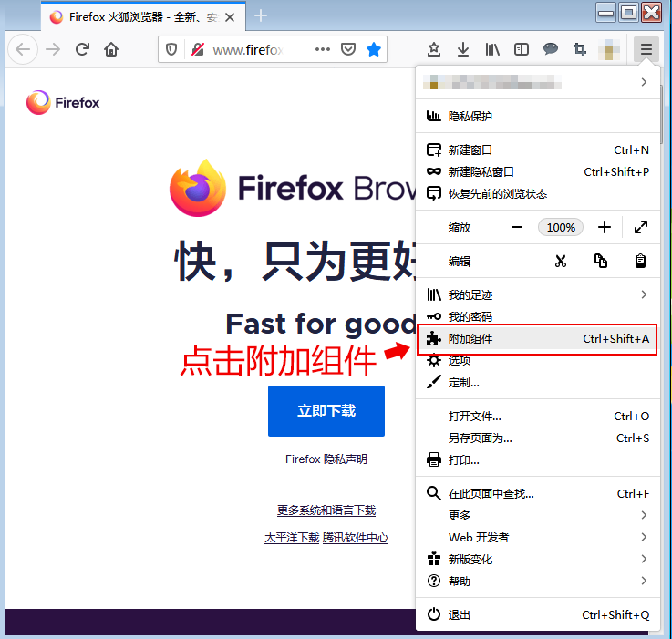Image resolution: width=672 pixels, height=639 pixels.
Task: Select 打印... menu item
Action: click(537, 459)
